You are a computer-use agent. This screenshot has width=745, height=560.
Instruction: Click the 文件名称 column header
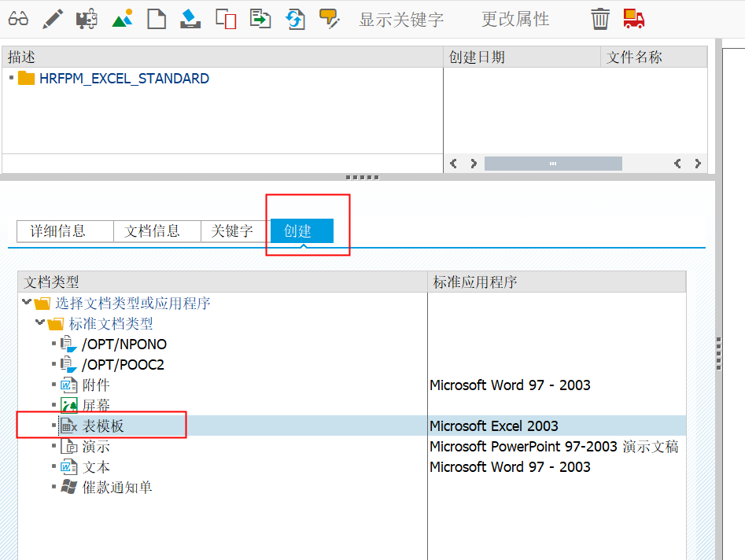click(654, 57)
